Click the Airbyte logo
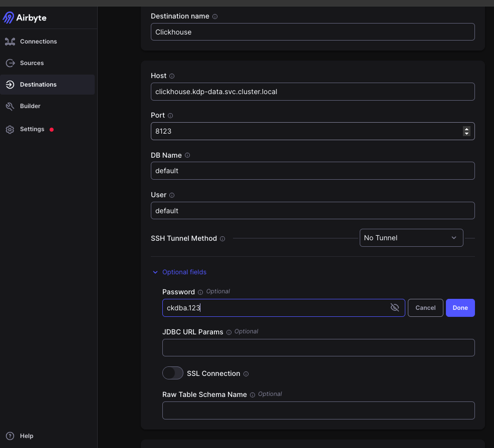 (x=25, y=18)
